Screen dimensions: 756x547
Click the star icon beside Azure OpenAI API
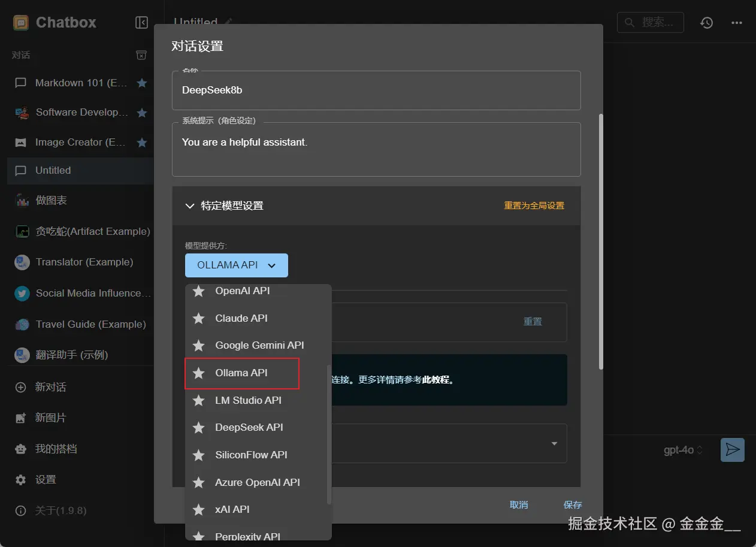(x=199, y=482)
